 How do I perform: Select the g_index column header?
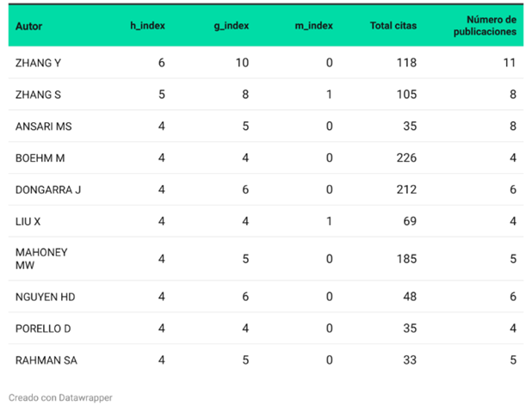pyautogui.click(x=232, y=26)
